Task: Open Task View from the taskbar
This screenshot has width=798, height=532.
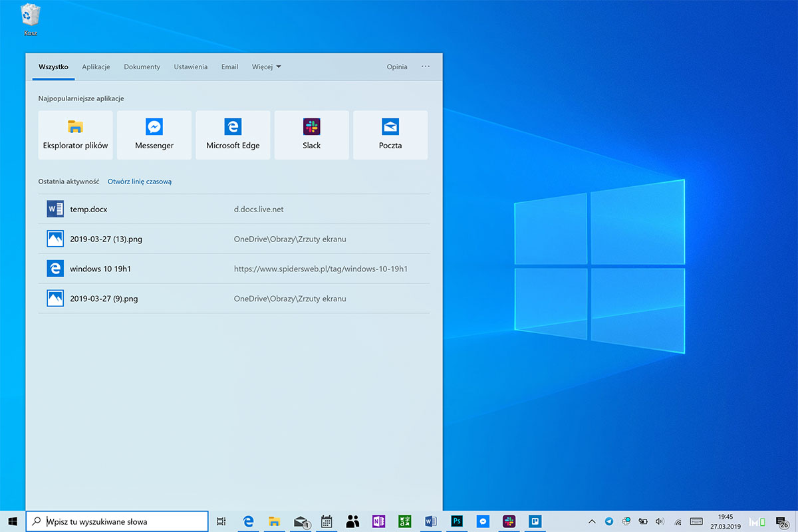Action: click(x=221, y=521)
